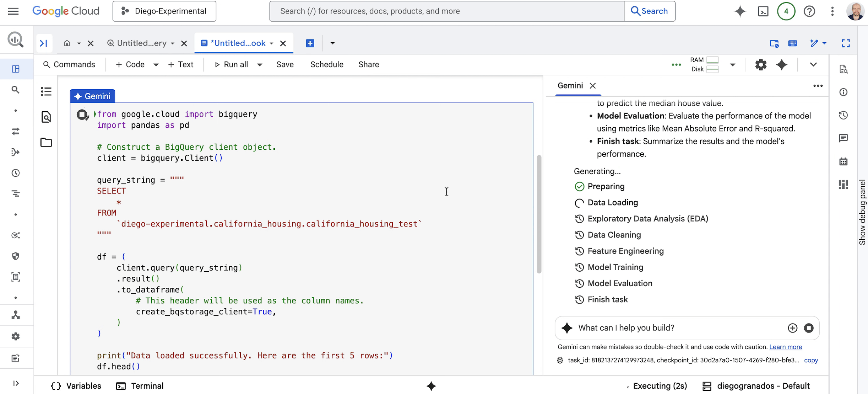
Task: Close the home tab
Action: click(91, 43)
